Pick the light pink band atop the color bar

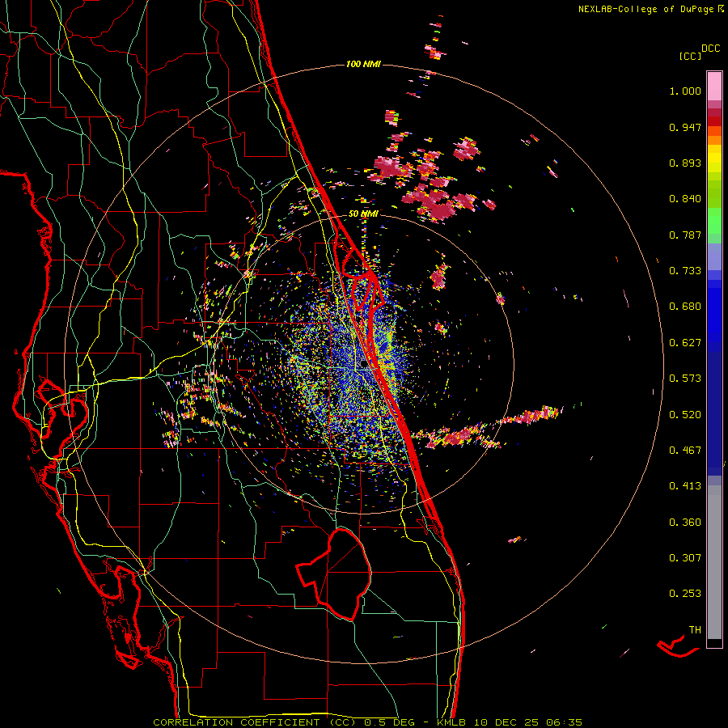[714, 87]
